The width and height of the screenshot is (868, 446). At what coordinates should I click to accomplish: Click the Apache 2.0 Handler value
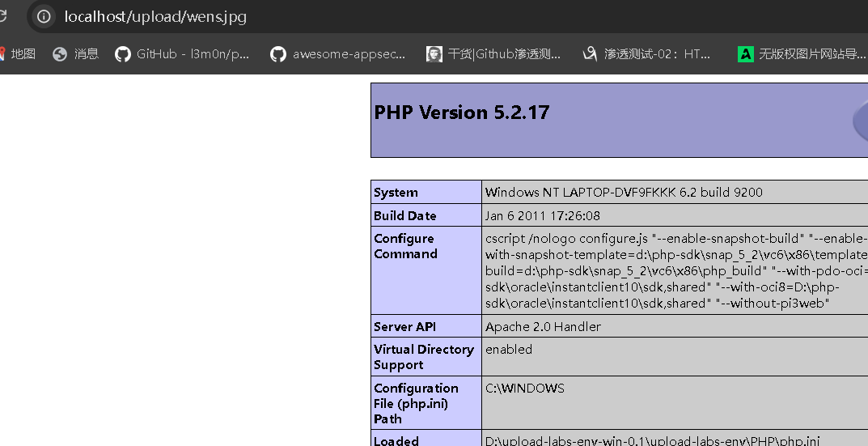pyautogui.click(x=543, y=327)
